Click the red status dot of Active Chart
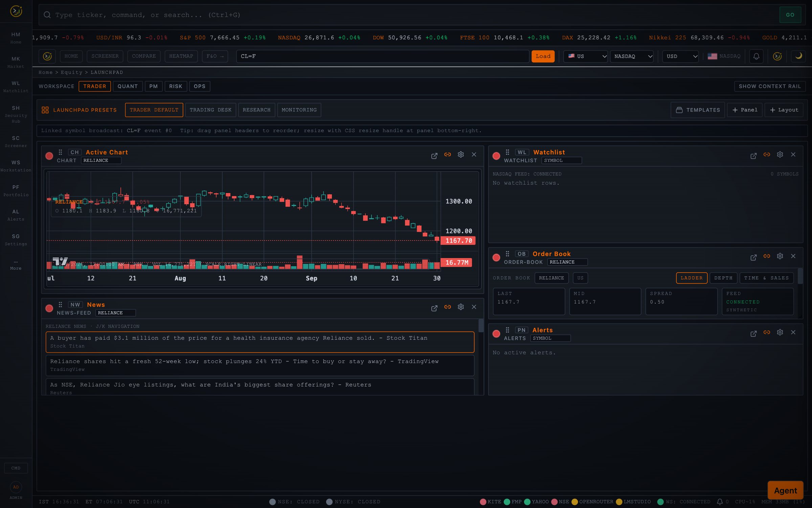812x508 pixels. (x=49, y=156)
